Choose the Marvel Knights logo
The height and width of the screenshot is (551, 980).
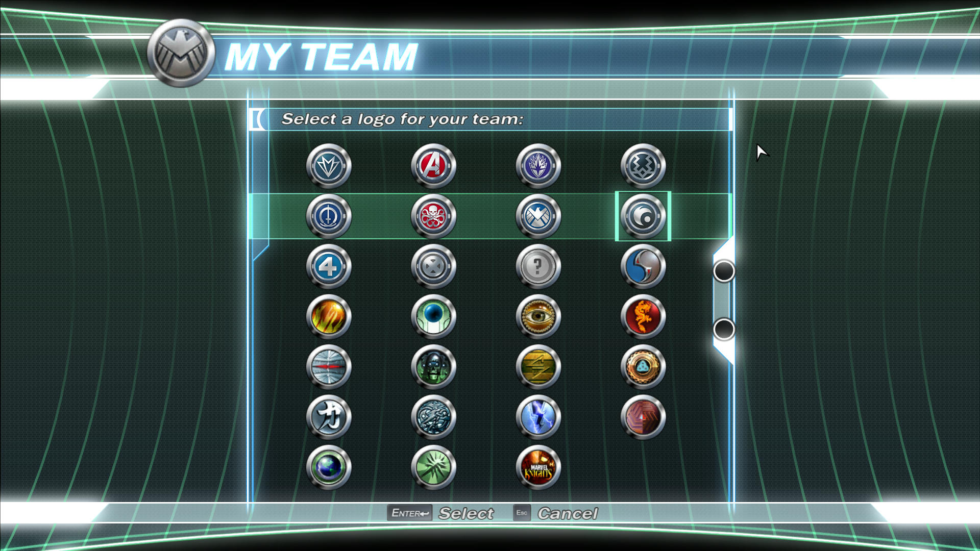pos(538,467)
